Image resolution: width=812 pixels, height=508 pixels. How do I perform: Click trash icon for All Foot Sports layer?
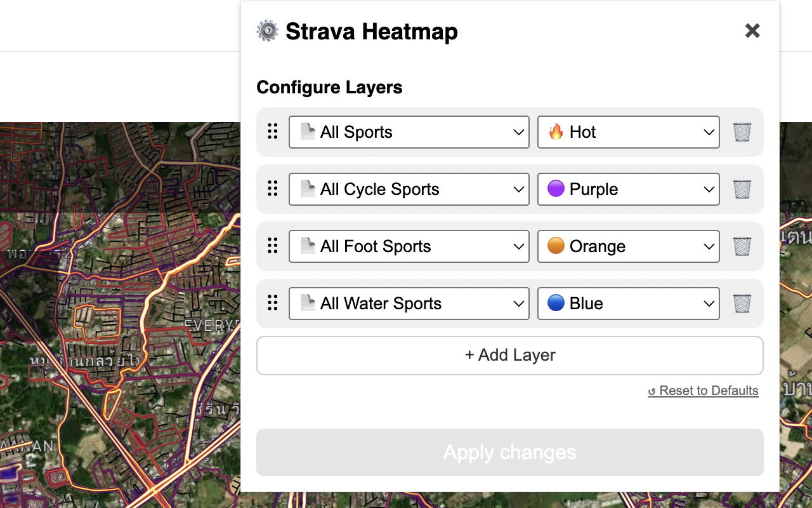pos(742,246)
